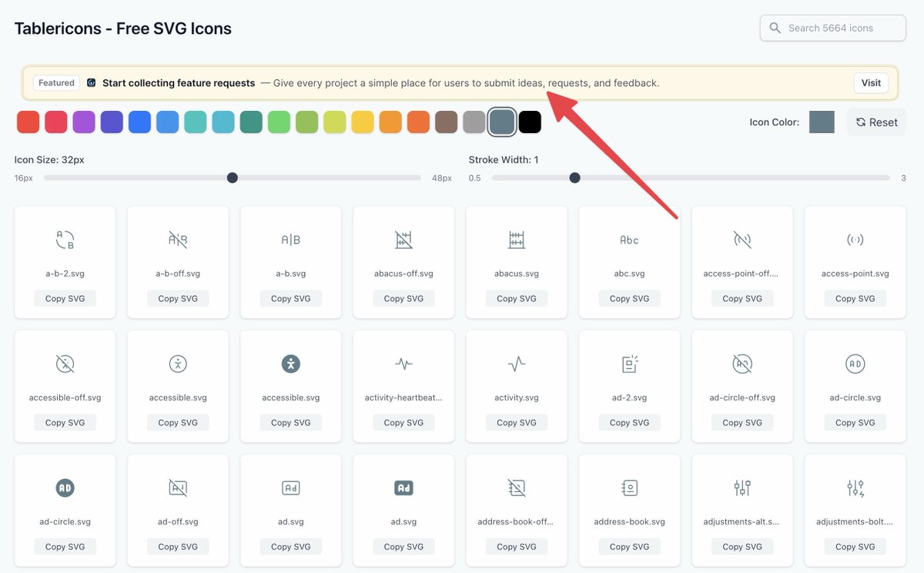Copy SVG for accessible-off.svg

tap(65, 423)
